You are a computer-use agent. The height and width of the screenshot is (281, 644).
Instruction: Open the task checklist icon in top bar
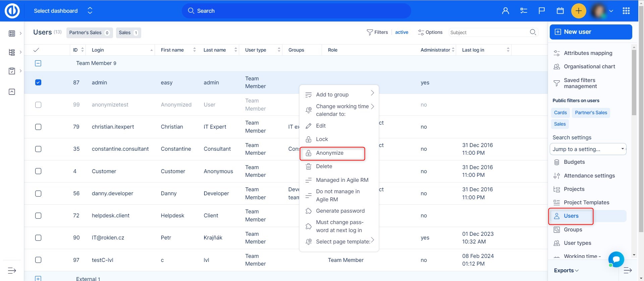(524, 11)
